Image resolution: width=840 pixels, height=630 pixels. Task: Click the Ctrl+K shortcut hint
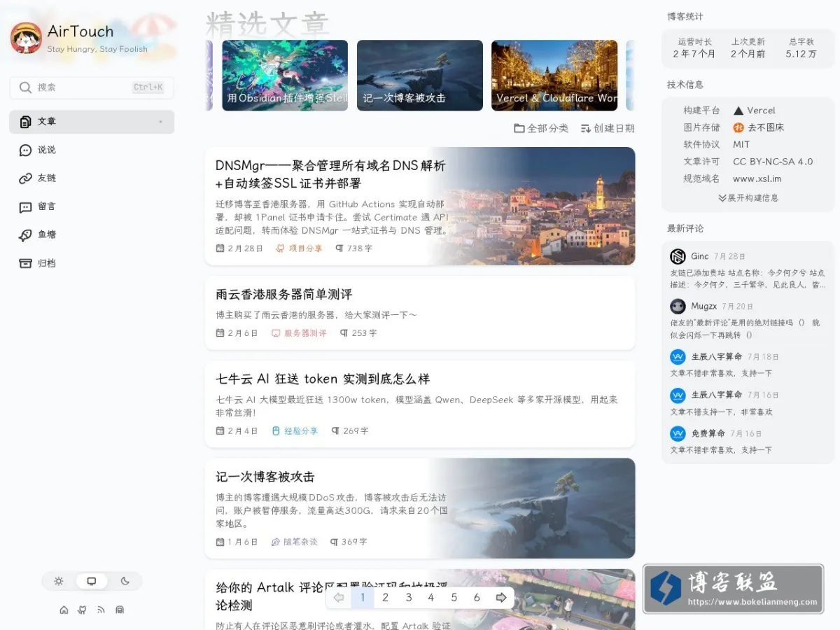pos(148,87)
